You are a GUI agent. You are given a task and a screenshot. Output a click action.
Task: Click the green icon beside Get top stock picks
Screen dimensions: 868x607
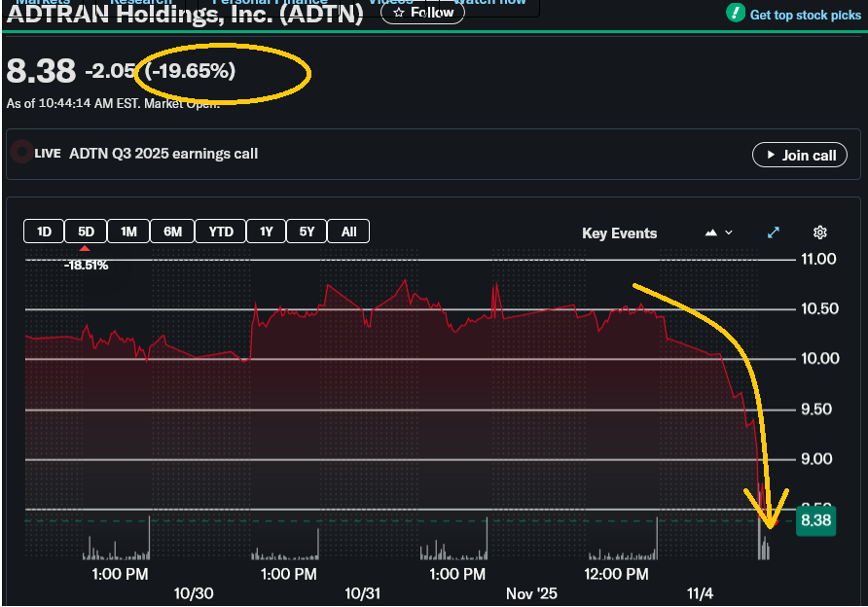point(736,14)
